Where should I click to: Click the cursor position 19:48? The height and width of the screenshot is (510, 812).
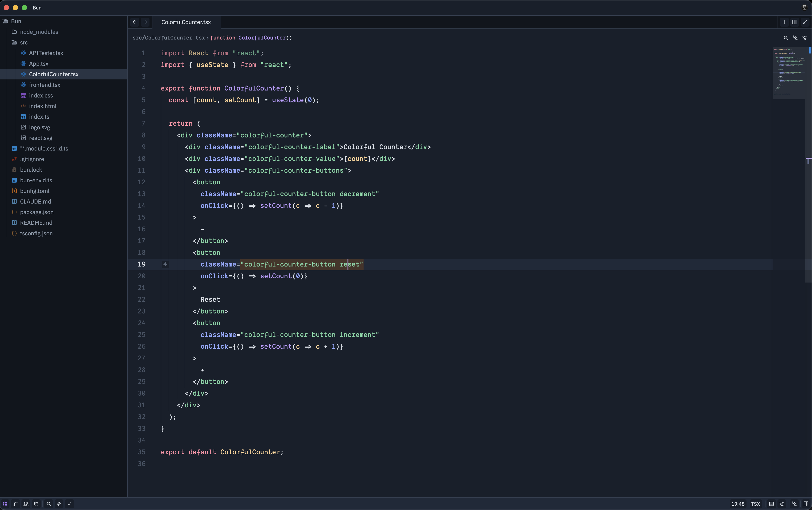click(737, 504)
